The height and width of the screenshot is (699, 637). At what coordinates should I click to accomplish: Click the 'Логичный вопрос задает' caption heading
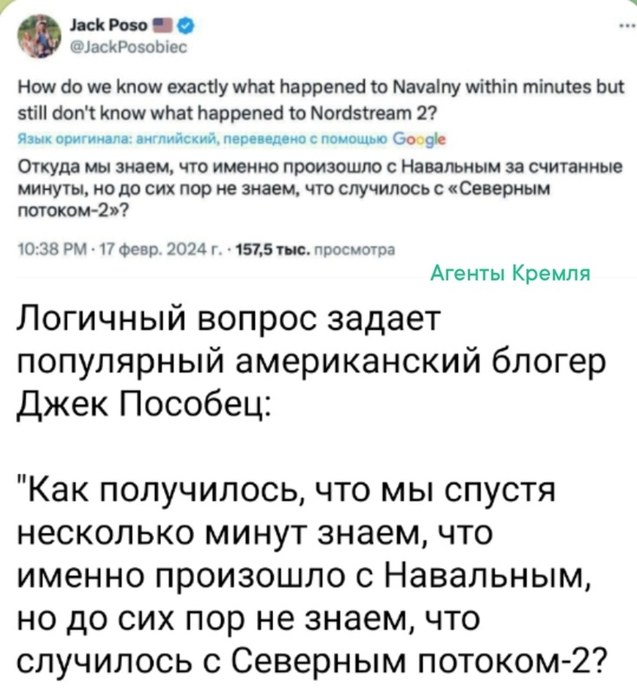tap(229, 320)
